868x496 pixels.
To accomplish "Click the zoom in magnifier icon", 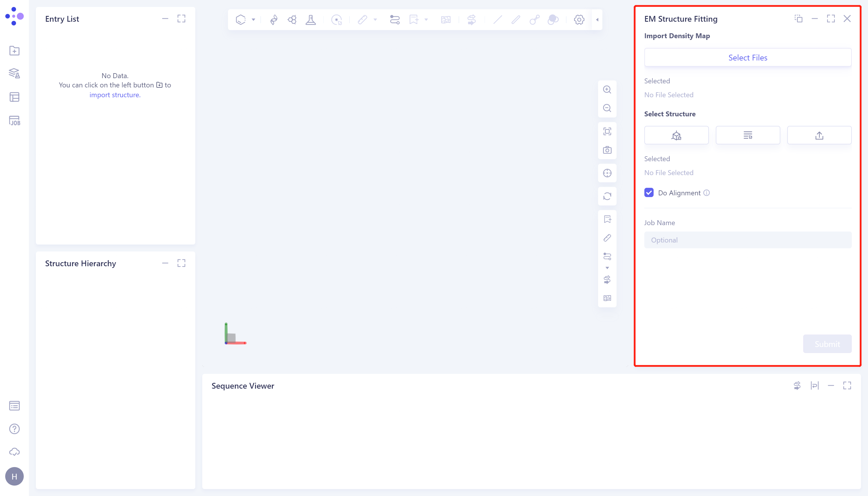I will pyautogui.click(x=607, y=90).
